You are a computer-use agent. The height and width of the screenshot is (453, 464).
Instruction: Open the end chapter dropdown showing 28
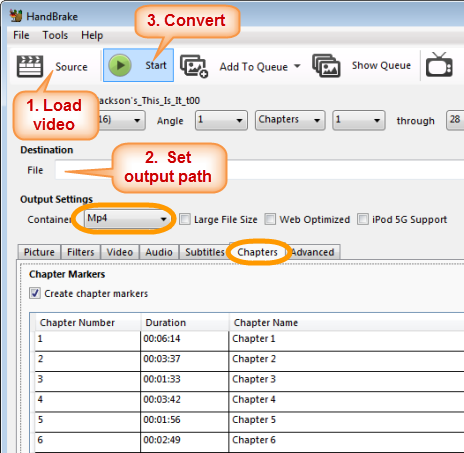pyautogui.click(x=455, y=120)
